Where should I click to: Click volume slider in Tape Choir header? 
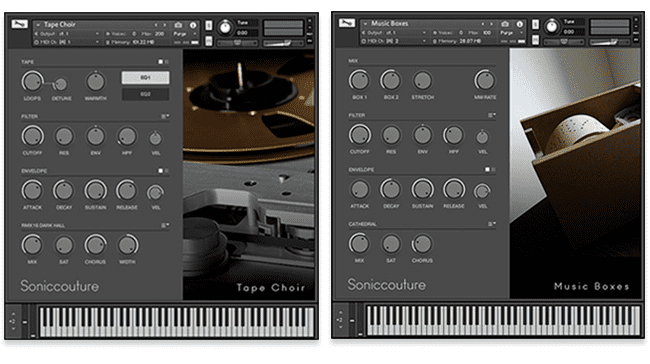coord(283,43)
